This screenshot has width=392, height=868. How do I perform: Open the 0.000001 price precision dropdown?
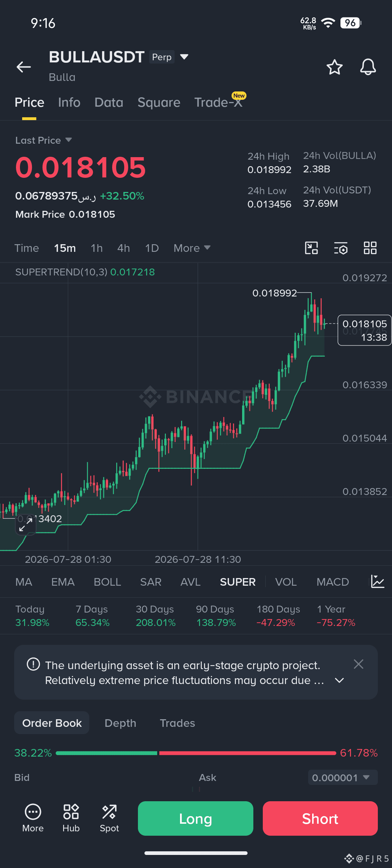pyautogui.click(x=343, y=777)
